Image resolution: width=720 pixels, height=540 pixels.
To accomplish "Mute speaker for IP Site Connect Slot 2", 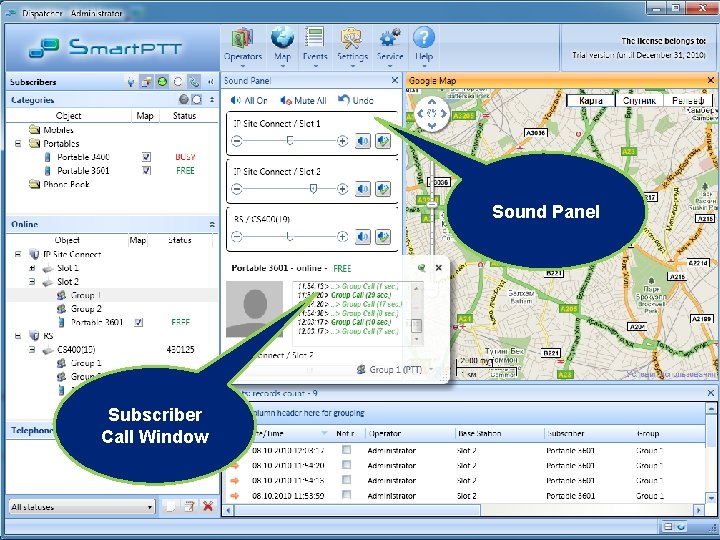I will click(363, 189).
